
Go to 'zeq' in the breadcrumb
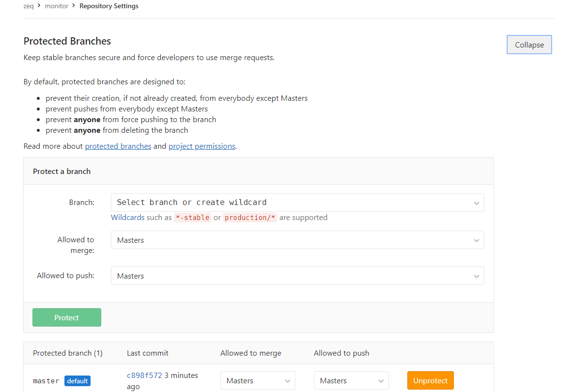coord(28,6)
